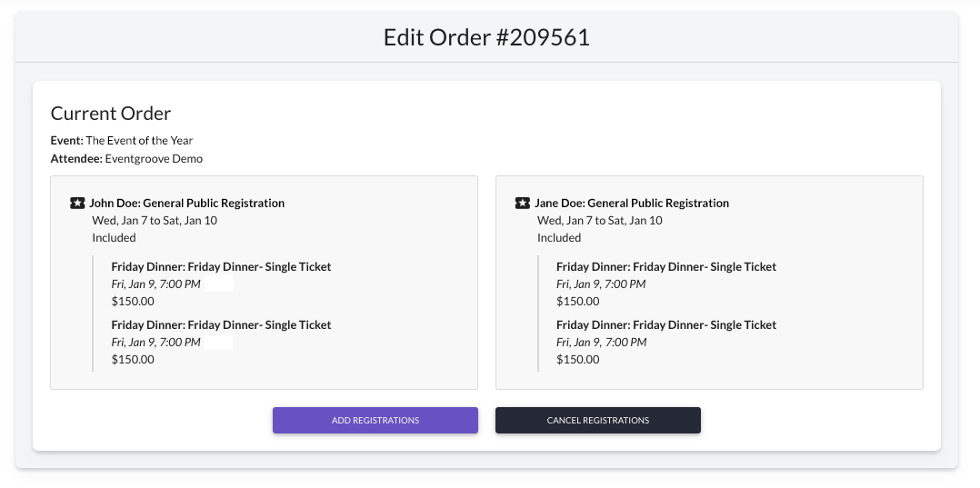
Task: Click the white box after John's second dinner time
Action: coord(218,343)
